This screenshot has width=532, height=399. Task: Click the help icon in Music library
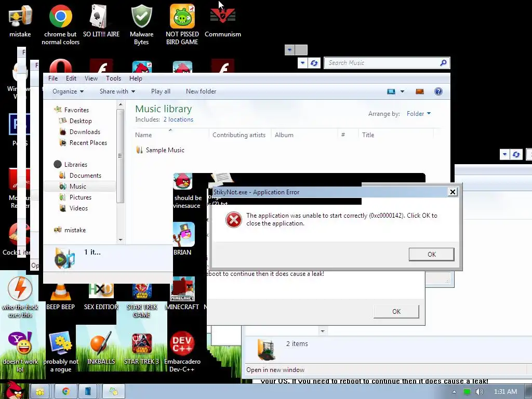click(438, 91)
